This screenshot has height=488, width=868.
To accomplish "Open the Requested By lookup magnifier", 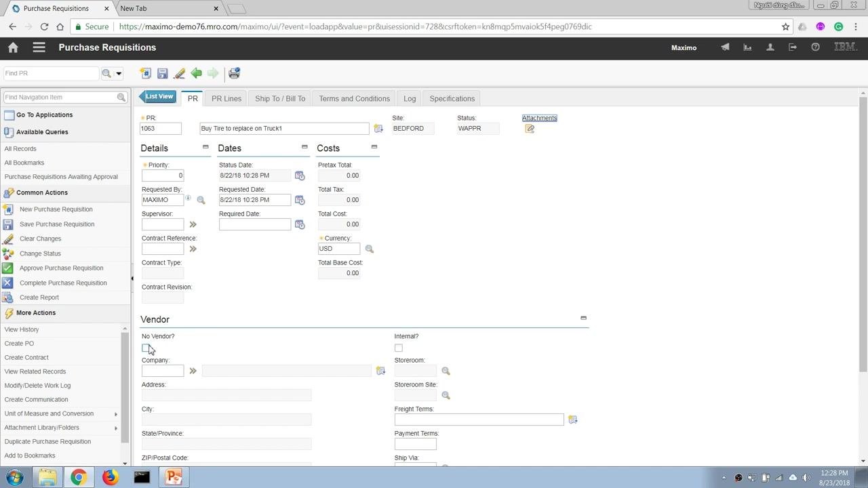I will click(x=201, y=200).
